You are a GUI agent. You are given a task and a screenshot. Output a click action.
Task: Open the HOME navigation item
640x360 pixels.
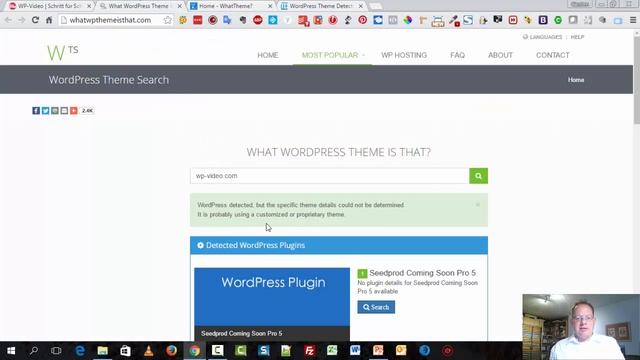268,55
